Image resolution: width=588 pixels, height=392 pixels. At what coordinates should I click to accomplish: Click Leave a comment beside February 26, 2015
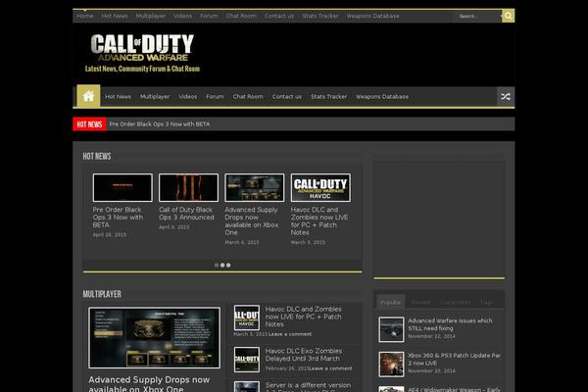click(x=331, y=368)
